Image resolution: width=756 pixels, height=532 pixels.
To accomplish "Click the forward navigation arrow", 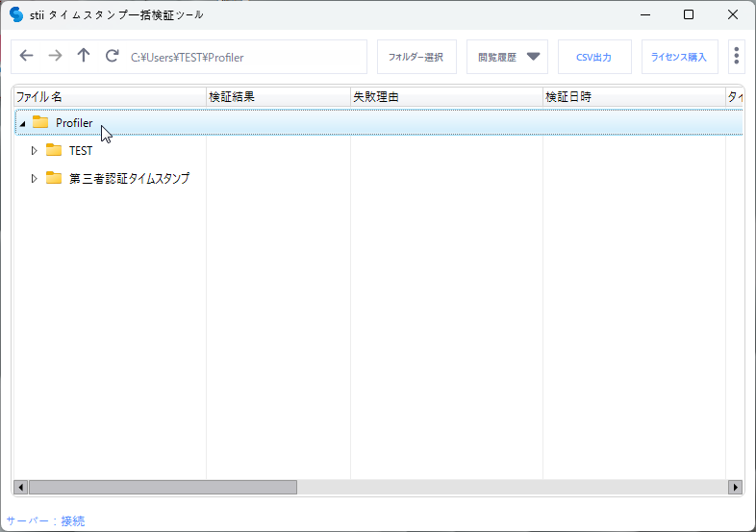I will point(55,57).
